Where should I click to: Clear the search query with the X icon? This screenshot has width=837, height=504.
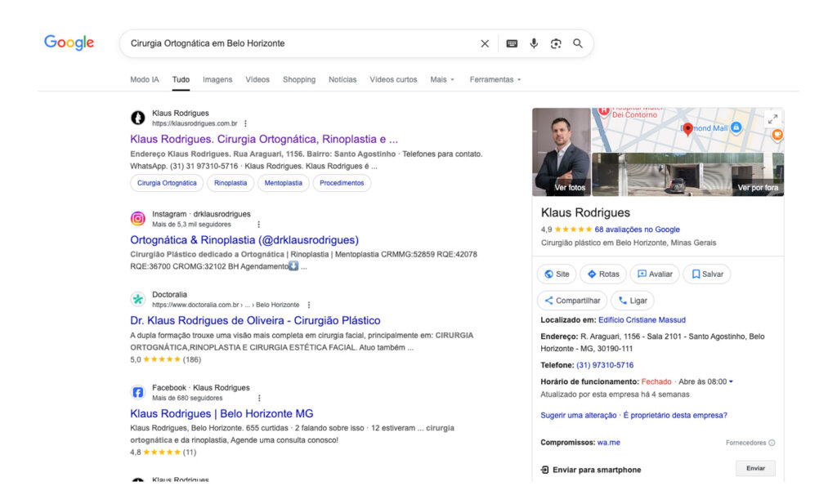tap(485, 43)
